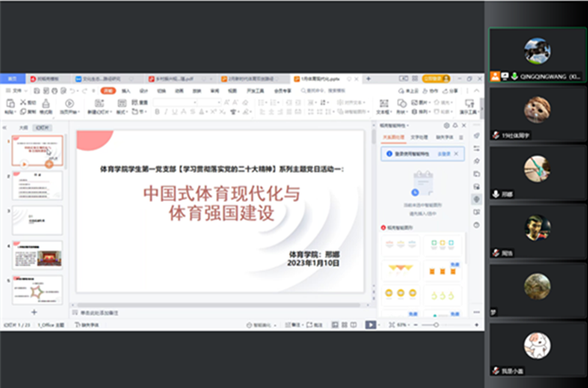This screenshot has height=388, width=588.
Task: Click the zoom in plus icon
Action: coord(476,325)
